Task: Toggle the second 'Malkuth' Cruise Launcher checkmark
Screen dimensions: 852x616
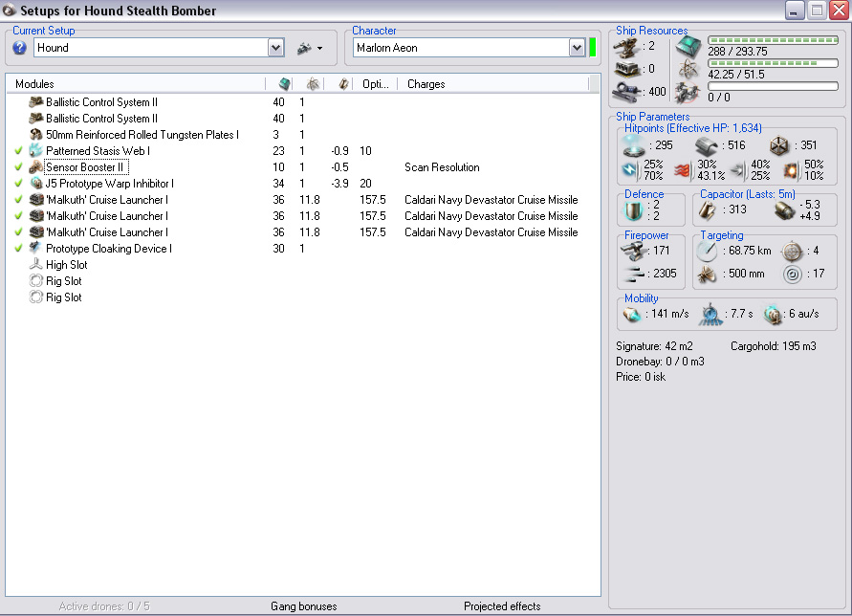Action: [18, 216]
